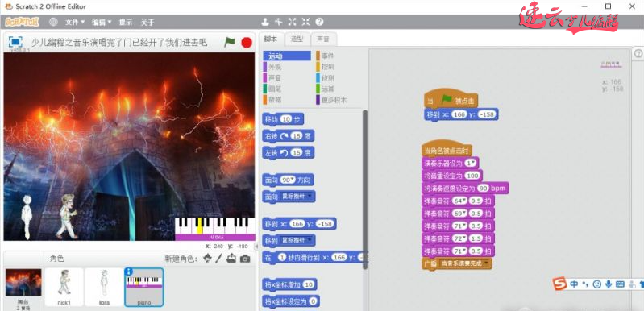The height and width of the screenshot is (311, 644).
Task: Choose new sprite from library icon
Action: coord(208,259)
